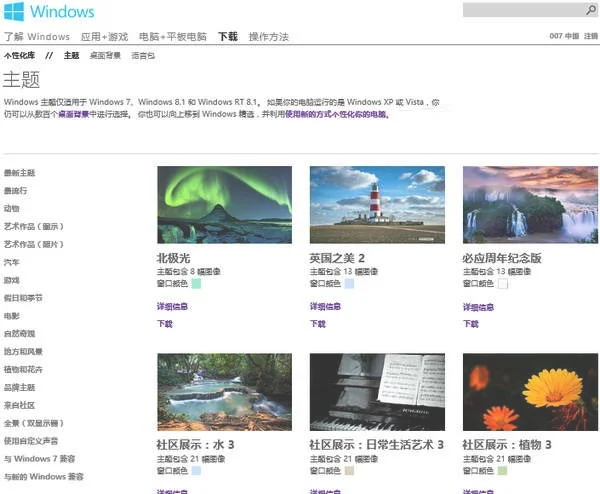The height and width of the screenshot is (494, 600).
Task: Click 日常生活艺术 3 beige color swatch
Action: [349, 471]
